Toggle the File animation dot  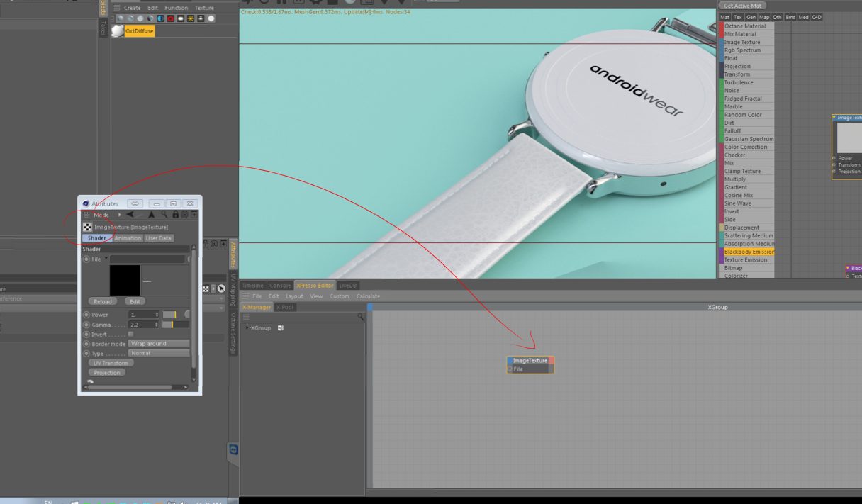(86, 259)
